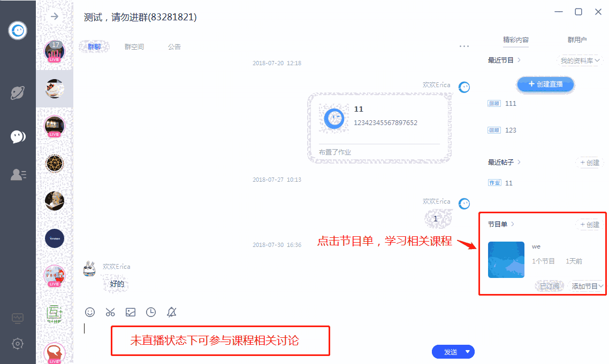Open the homework card titled 11
This screenshot has height=364, width=609.
click(379, 128)
